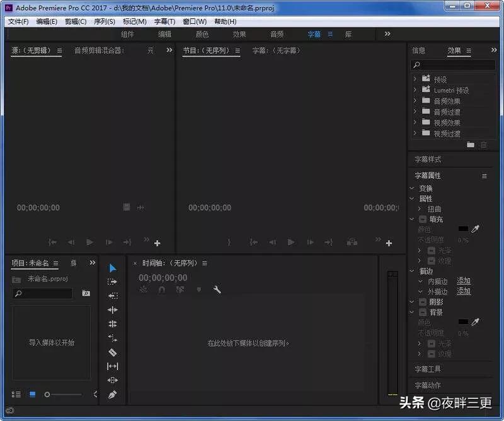The image size is (504, 421).
Task: Click Creative Cloud icon in status bar
Action: 10,411
